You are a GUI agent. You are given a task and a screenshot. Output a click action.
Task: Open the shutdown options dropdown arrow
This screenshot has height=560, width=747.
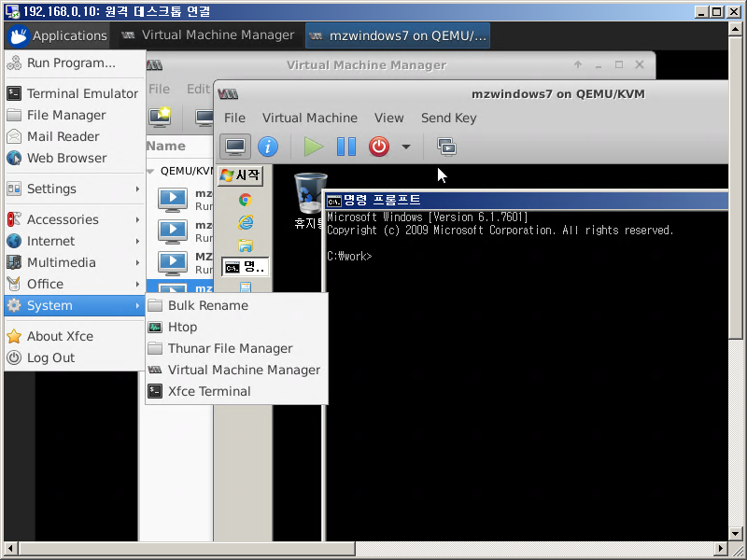(406, 147)
